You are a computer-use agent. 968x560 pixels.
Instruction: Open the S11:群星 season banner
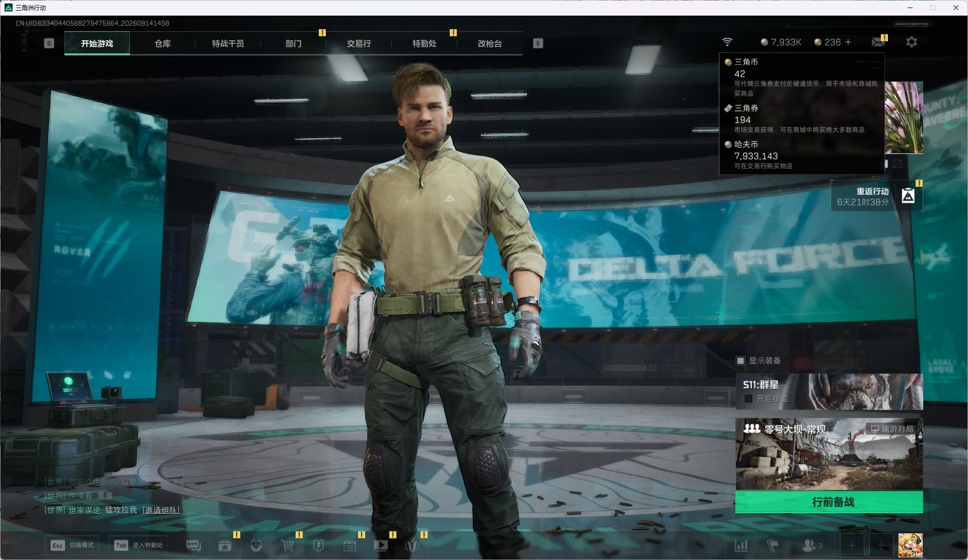pos(829,391)
